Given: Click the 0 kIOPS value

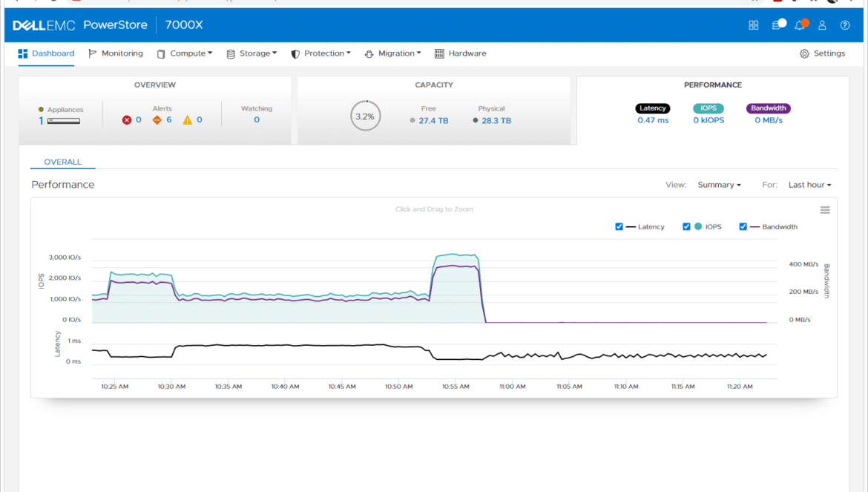Looking at the screenshot, I should [x=708, y=120].
